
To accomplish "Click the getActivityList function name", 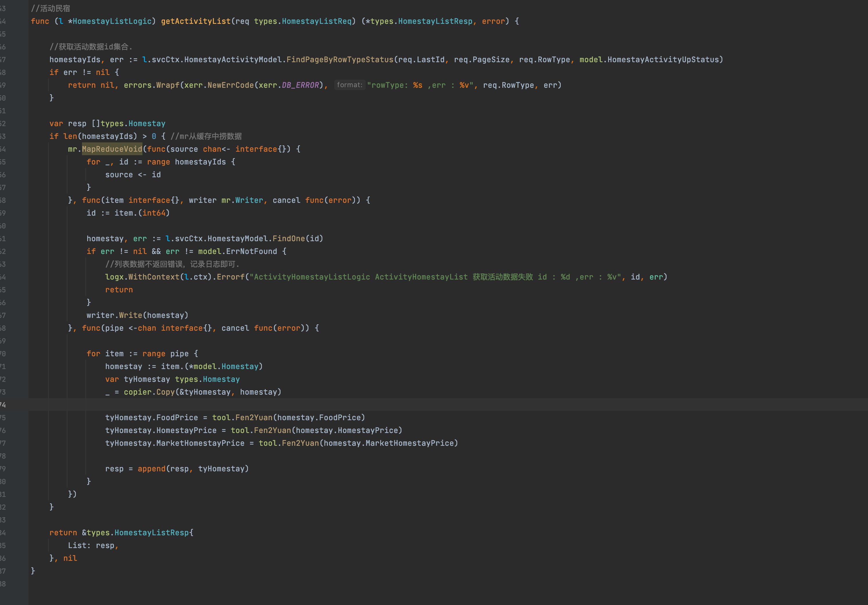I will [196, 21].
